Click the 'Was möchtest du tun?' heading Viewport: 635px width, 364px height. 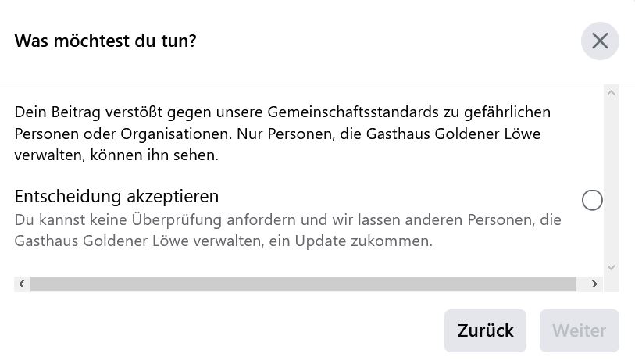[105, 41]
